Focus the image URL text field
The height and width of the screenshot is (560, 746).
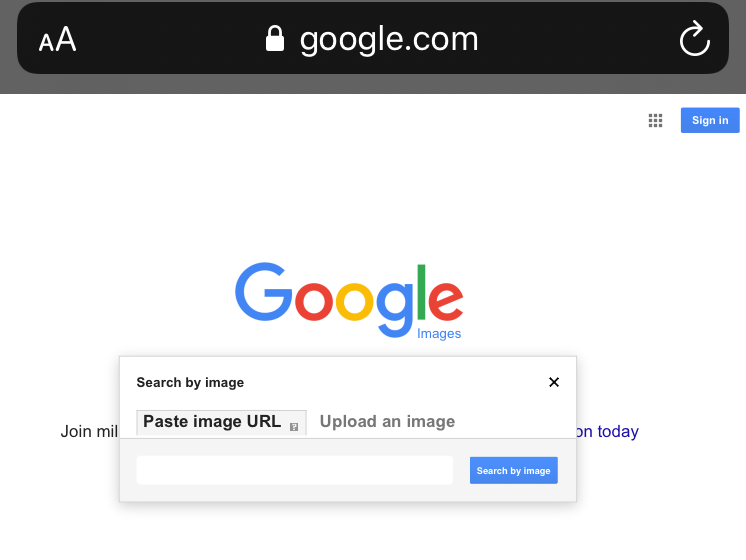pyautogui.click(x=294, y=470)
